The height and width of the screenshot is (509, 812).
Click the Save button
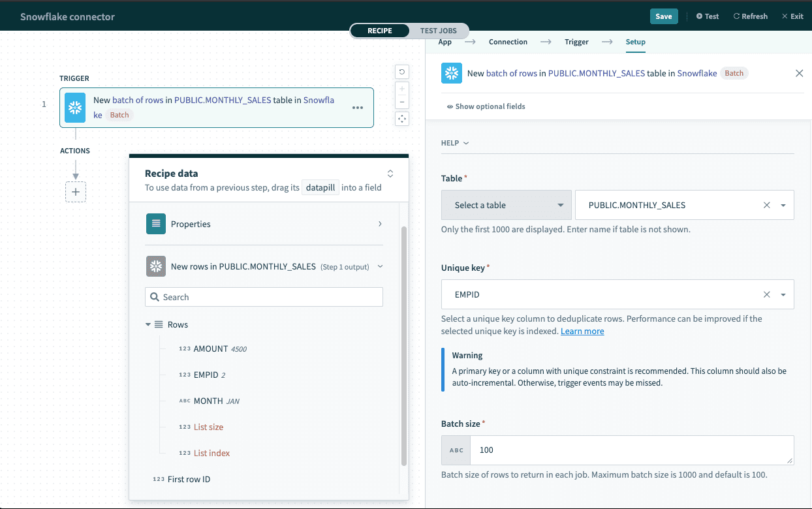pyautogui.click(x=664, y=16)
